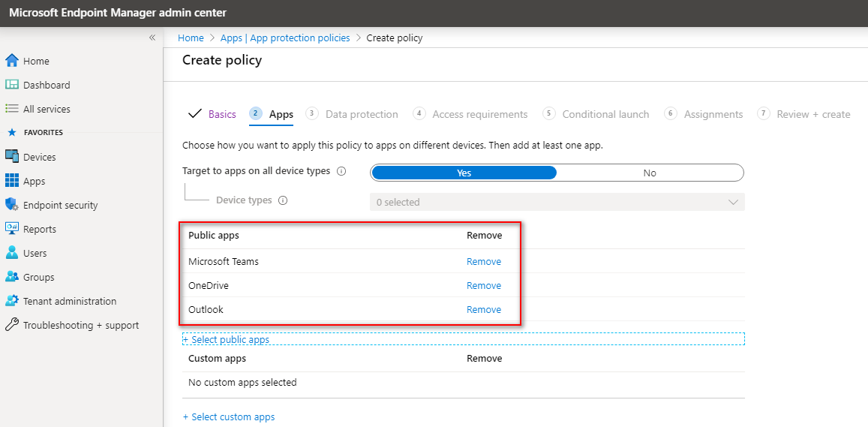This screenshot has height=427, width=868.
Task: Click the Home house icon in sidebar
Action: tap(11, 61)
